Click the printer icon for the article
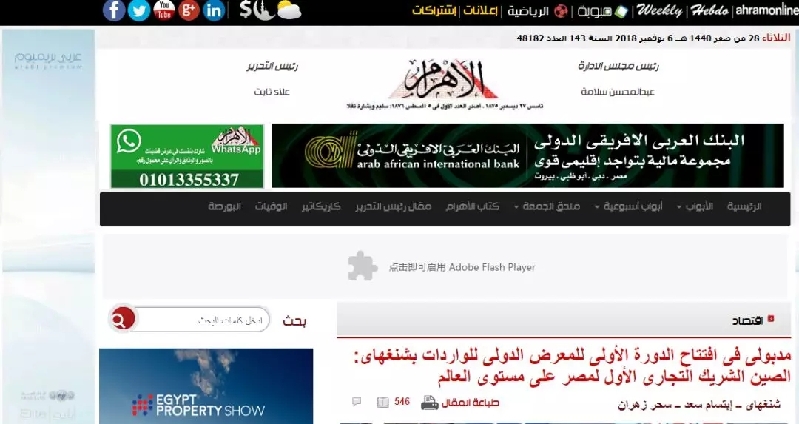The image size is (799, 424). coord(429,403)
